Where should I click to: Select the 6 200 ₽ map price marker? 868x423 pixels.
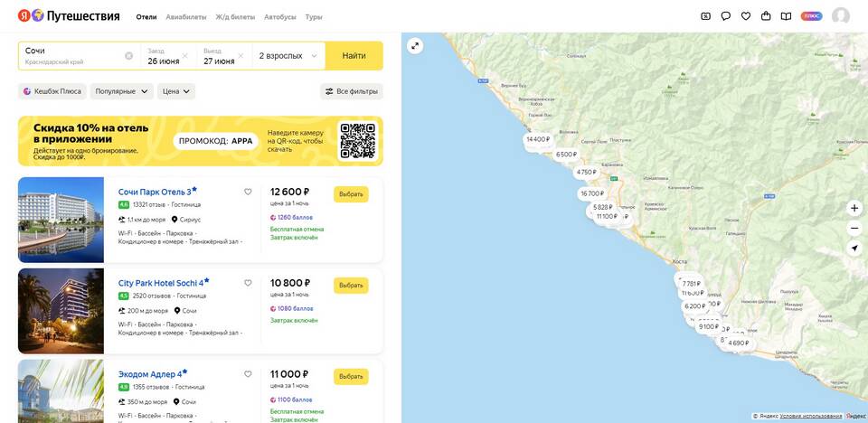pos(694,306)
